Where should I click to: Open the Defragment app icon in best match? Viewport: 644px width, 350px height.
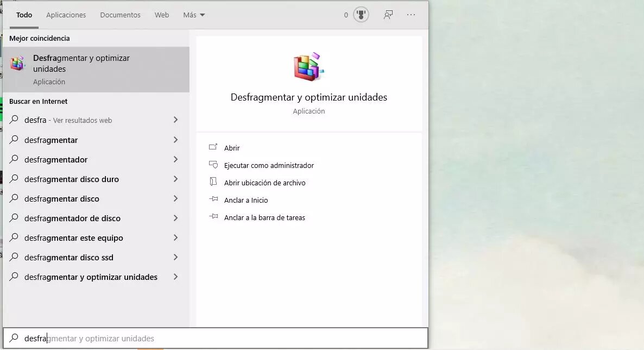(18, 64)
